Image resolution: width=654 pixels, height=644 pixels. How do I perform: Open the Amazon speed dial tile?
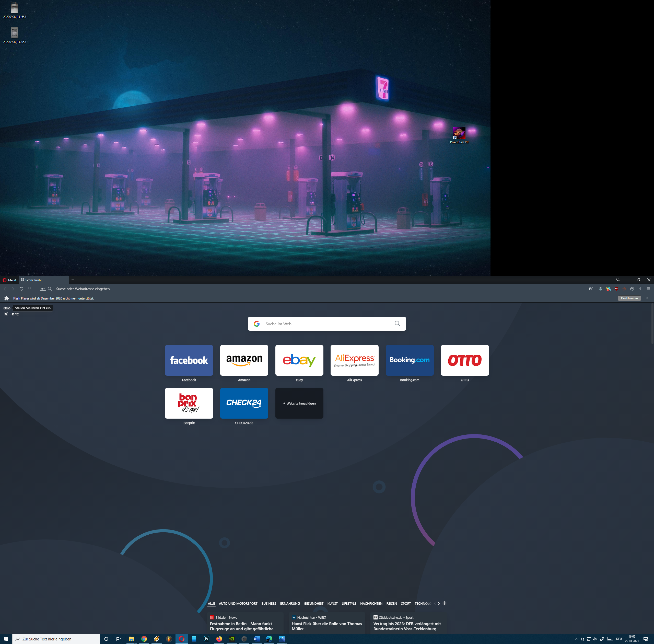(244, 360)
